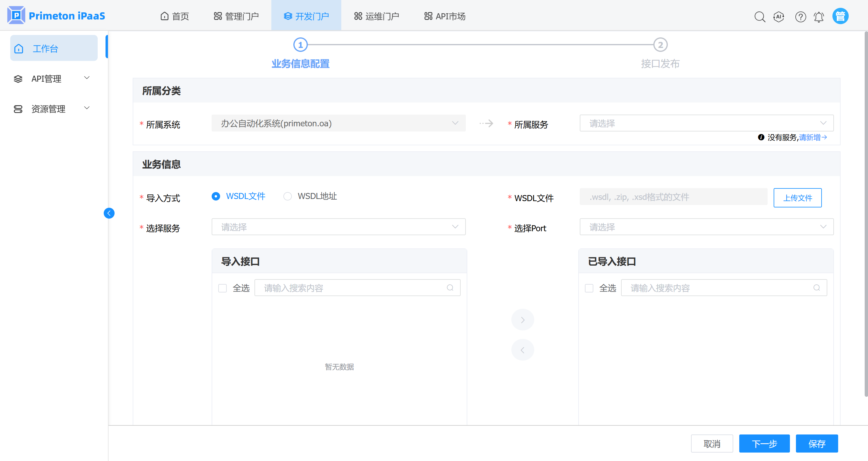Image resolution: width=868 pixels, height=461 pixels.
Task: Check 全选 in 导入接口 panel
Action: point(223,288)
